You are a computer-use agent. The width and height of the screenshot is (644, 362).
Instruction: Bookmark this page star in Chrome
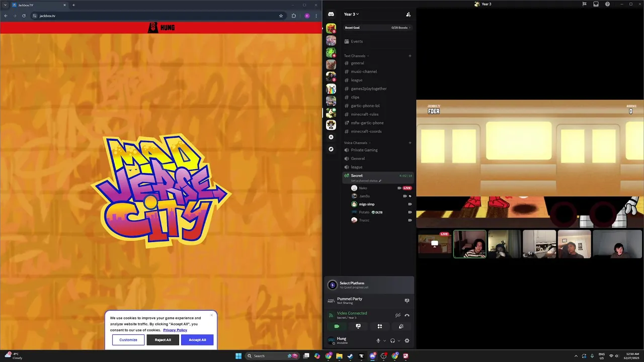pyautogui.click(x=281, y=16)
